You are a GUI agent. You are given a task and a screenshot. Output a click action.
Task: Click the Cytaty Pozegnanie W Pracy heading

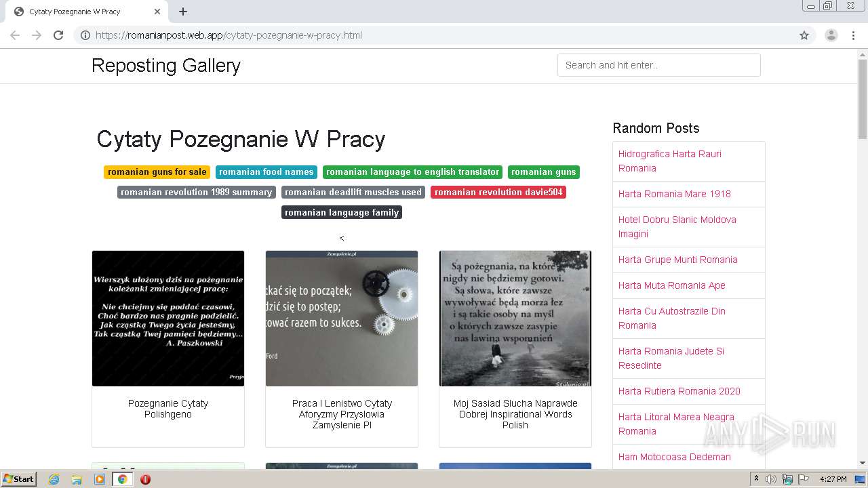point(241,139)
